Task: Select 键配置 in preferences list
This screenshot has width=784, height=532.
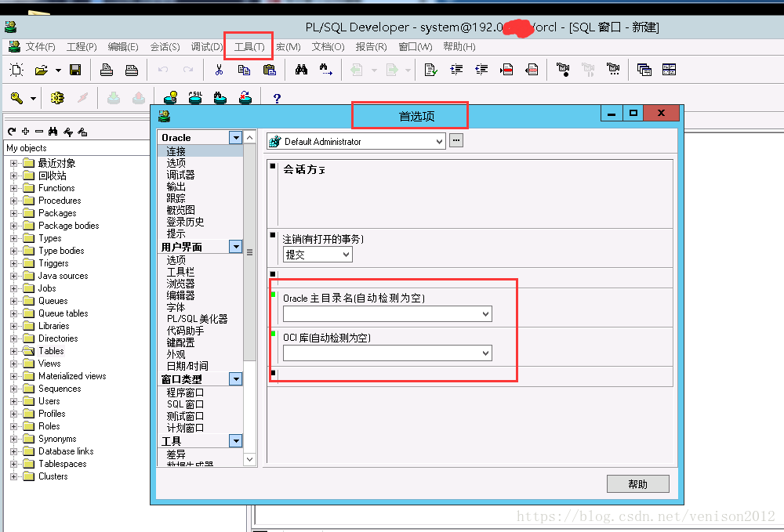Action: coord(180,342)
